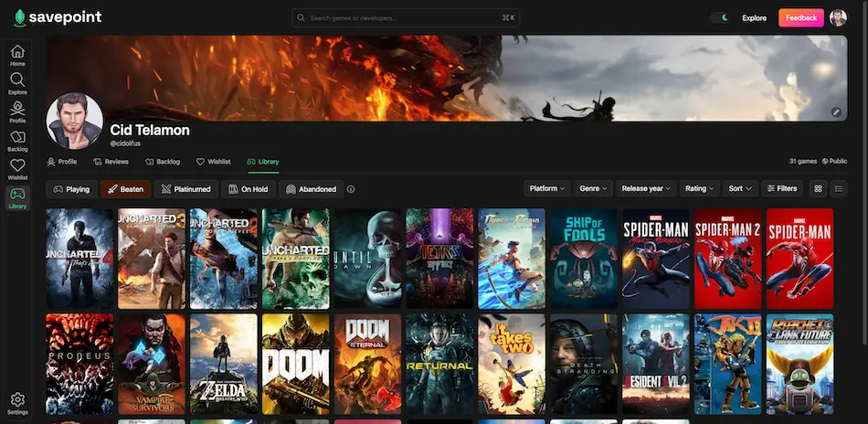Screen dimensions: 868x424
Task: Open the Until Dawn cover
Action: (367, 259)
